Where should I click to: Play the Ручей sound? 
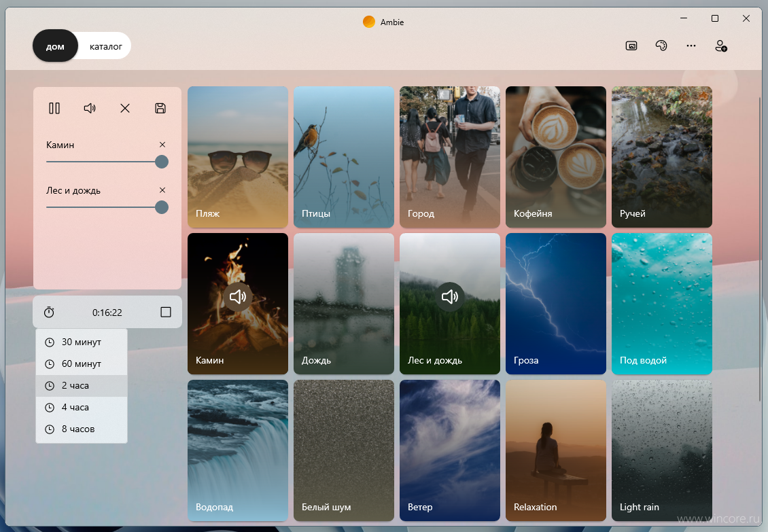[662, 157]
